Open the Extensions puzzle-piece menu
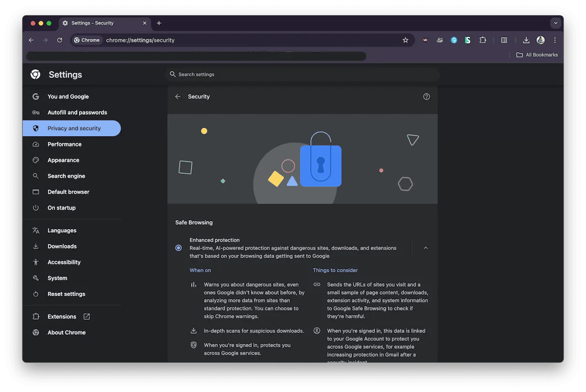The image size is (586, 392). coord(482,40)
